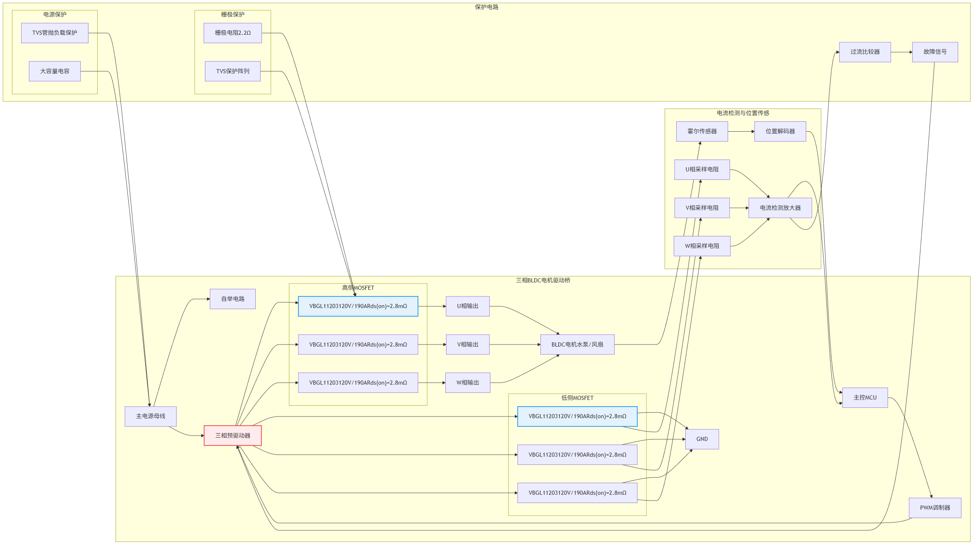Select the 主控MCU node

(865, 397)
